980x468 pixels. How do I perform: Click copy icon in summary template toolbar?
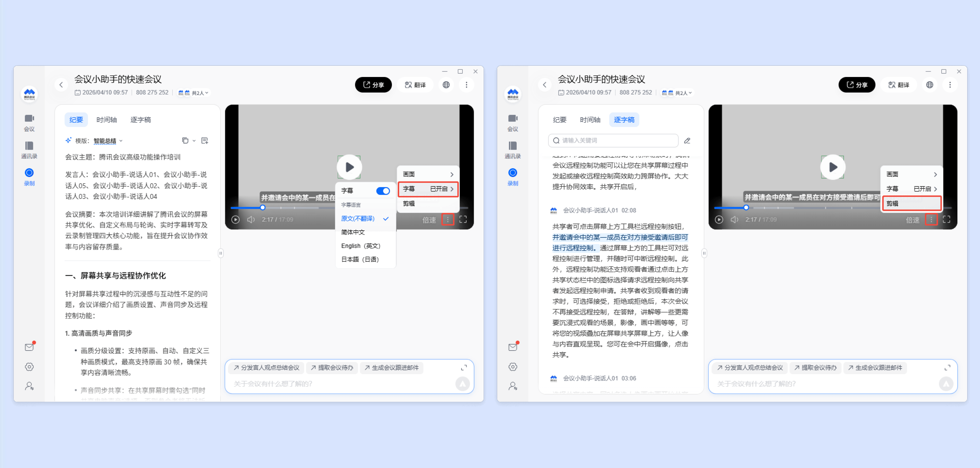pyautogui.click(x=185, y=140)
